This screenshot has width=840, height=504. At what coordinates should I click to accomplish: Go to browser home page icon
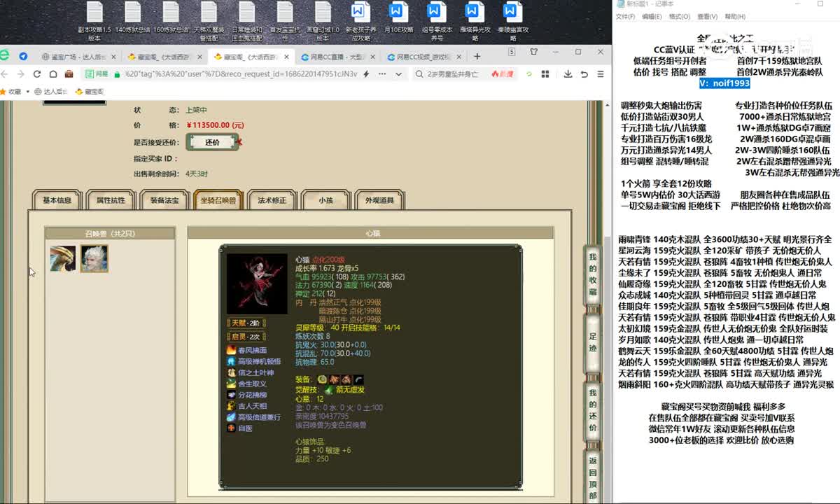[x=53, y=73]
